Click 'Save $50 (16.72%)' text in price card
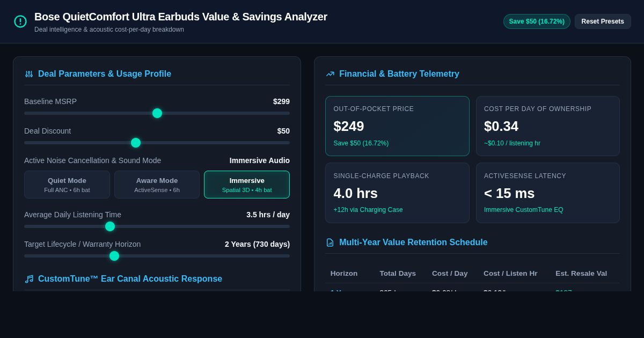 (361, 143)
